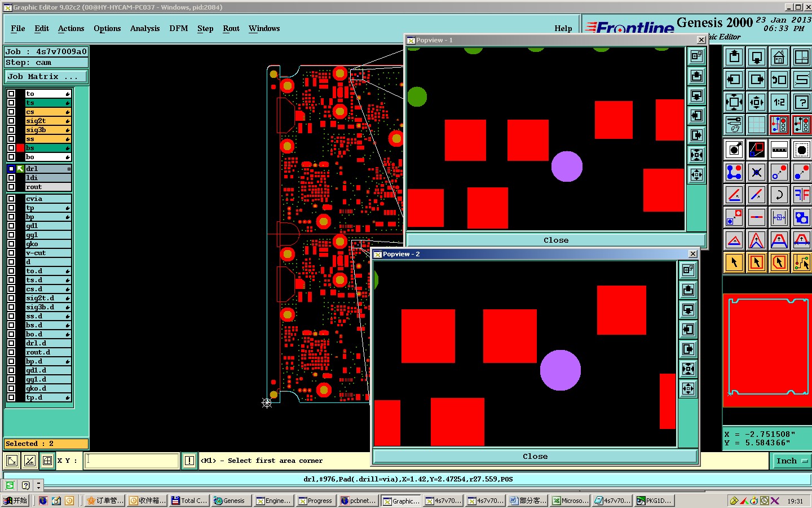Open the Actions menu

tap(71, 28)
